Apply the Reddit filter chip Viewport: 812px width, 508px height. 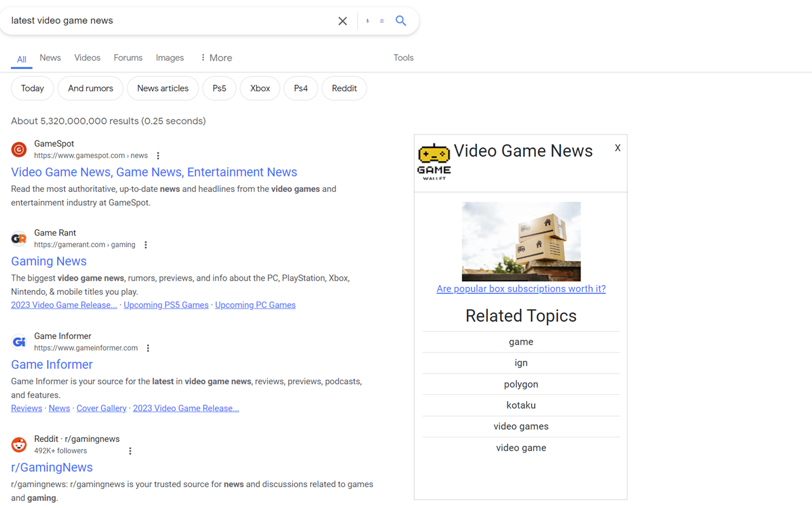344,88
